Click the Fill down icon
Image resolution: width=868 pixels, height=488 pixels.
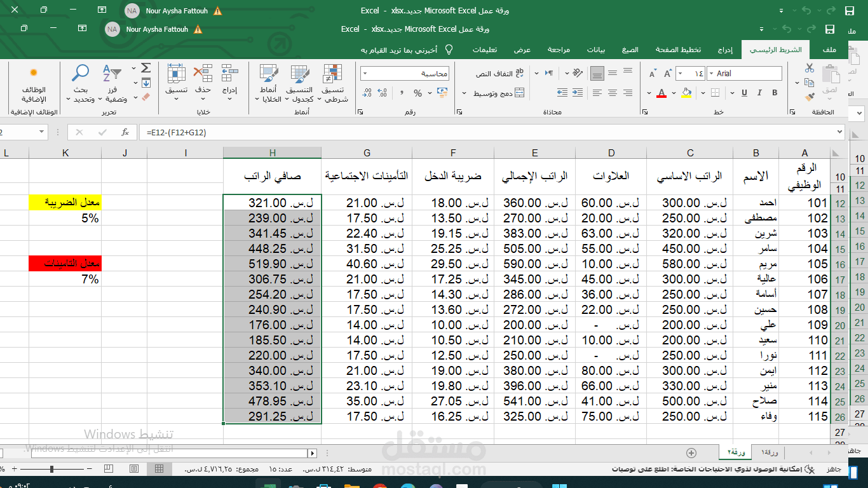click(x=146, y=83)
